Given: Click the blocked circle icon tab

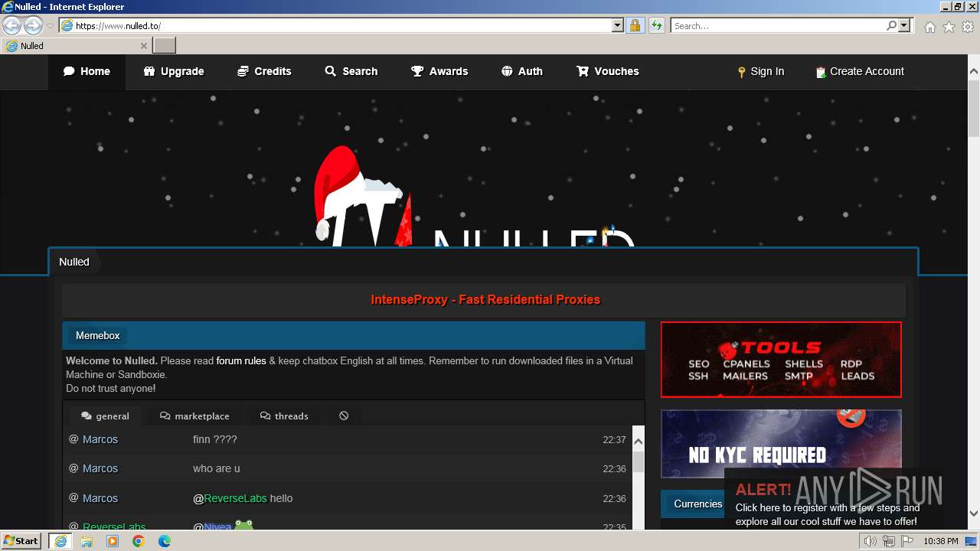Looking at the screenshot, I should pos(344,416).
